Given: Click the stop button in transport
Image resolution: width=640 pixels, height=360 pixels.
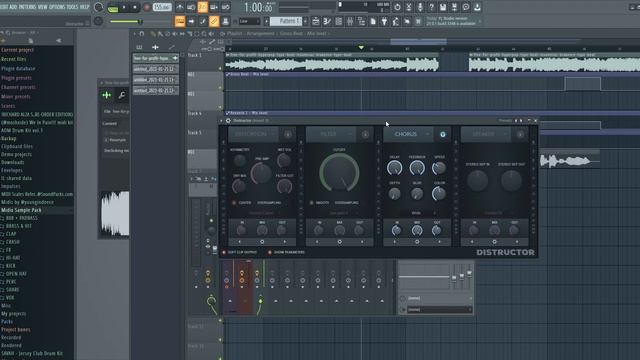Looking at the screenshot, I should 135,7.
